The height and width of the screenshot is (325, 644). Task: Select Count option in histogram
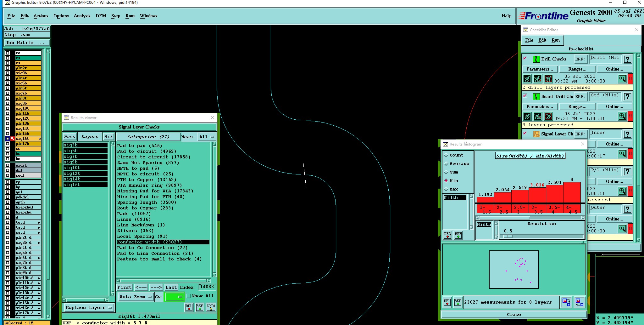click(454, 155)
